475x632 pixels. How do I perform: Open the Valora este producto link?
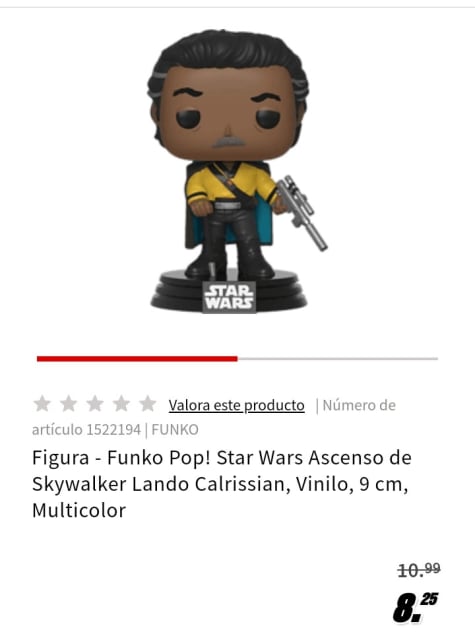(x=236, y=405)
